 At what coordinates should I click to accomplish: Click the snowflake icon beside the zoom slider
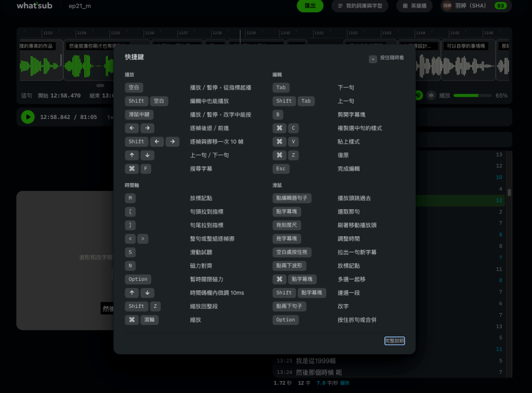[x=431, y=96]
